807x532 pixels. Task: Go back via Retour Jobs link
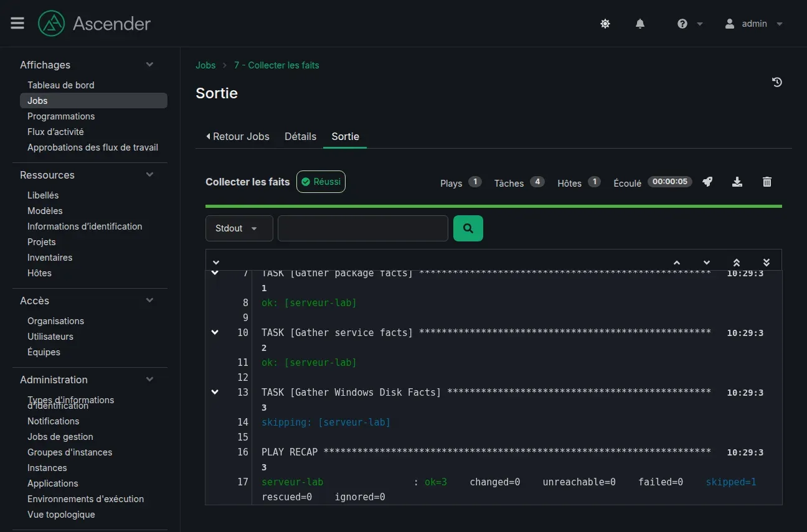coord(238,136)
